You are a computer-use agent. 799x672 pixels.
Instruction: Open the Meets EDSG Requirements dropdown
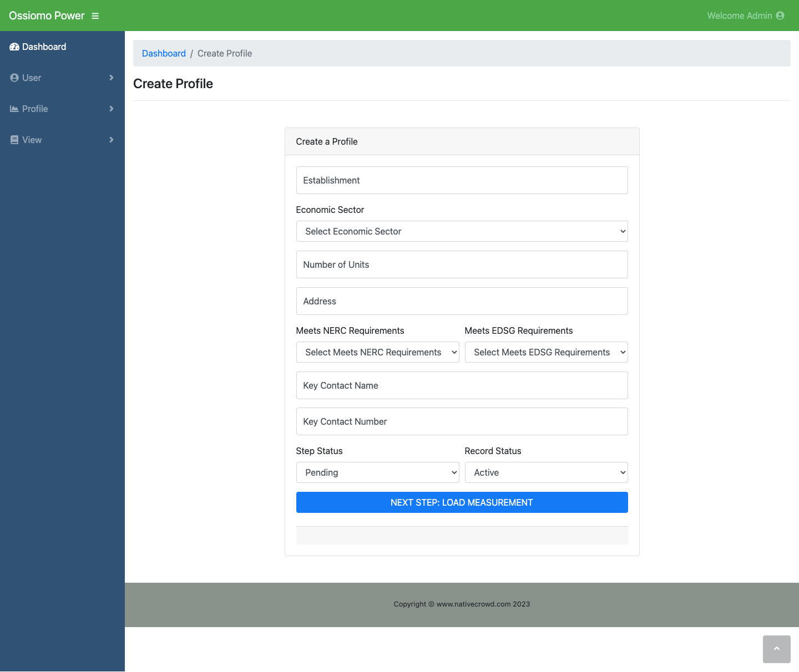tap(547, 352)
